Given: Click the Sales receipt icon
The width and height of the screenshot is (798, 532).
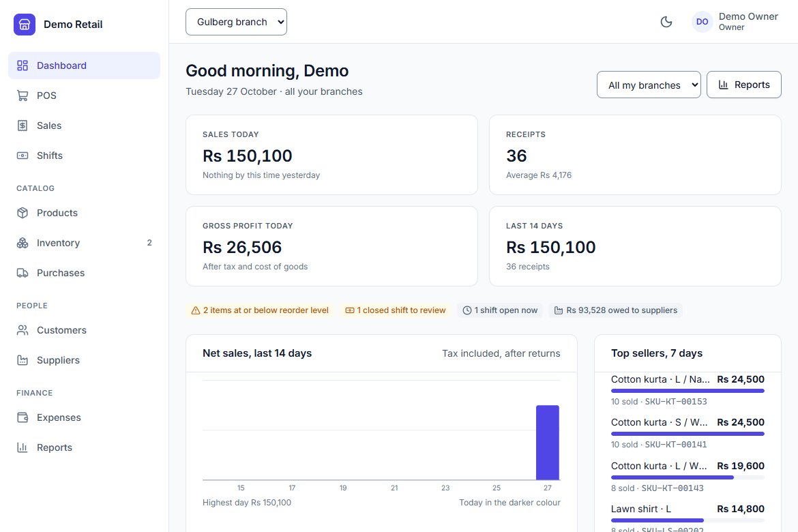Looking at the screenshot, I should pos(23,125).
